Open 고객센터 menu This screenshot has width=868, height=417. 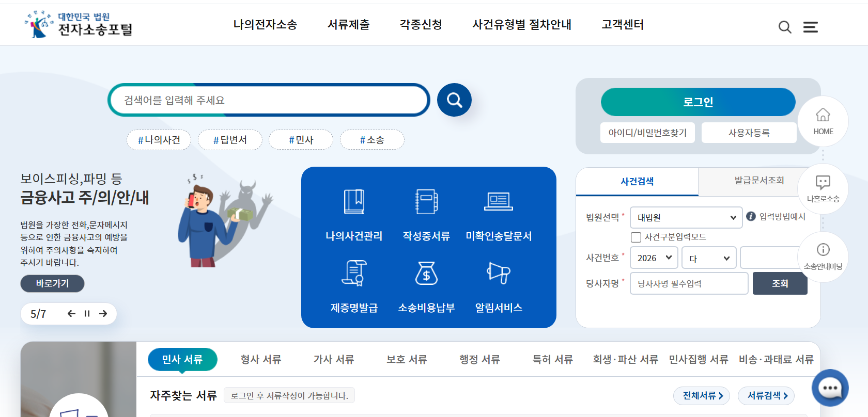(x=623, y=24)
